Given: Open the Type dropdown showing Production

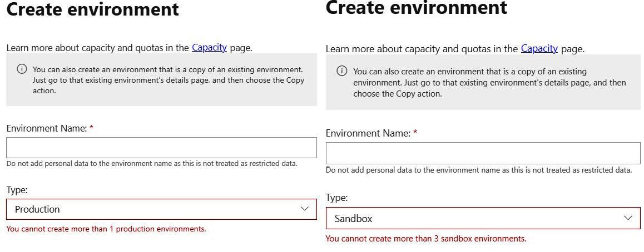Looking at the screenshot, I should (x=161, y=209).
